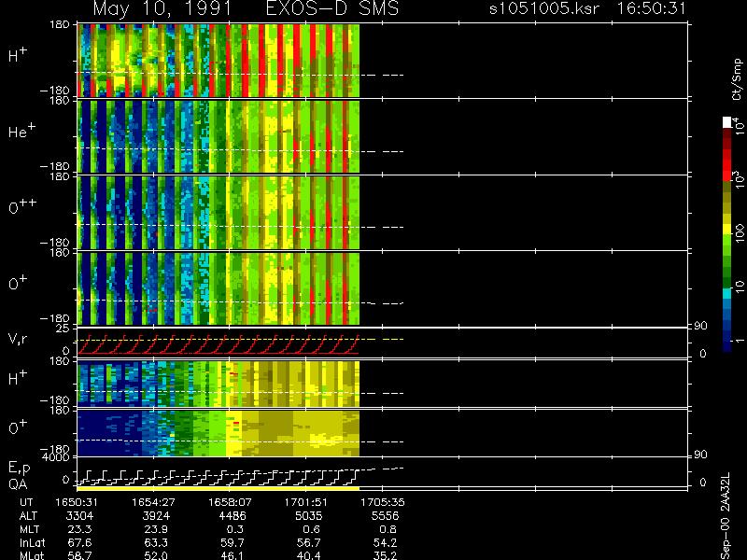Click the 'Ct/Smp' colorbar unit label
747x560 pixels.
tap(737, 79)
